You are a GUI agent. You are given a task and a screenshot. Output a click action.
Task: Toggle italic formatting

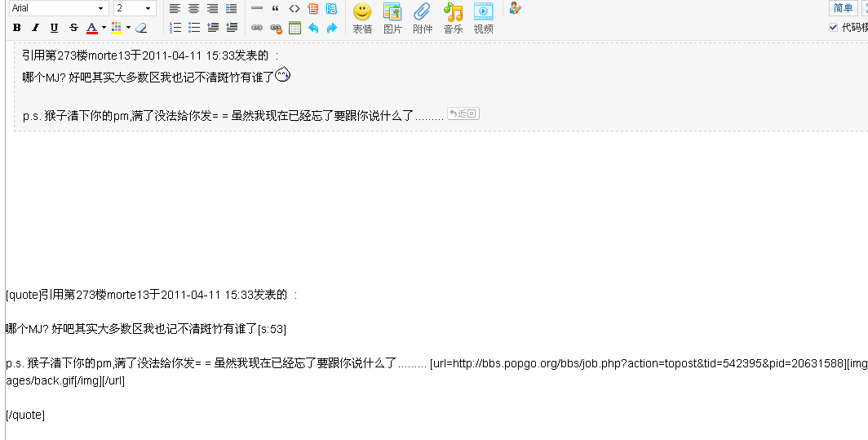35,28
